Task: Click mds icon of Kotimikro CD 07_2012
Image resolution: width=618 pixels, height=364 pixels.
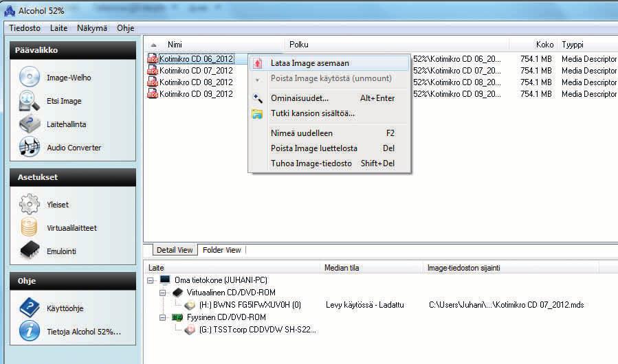Action: 152,71
